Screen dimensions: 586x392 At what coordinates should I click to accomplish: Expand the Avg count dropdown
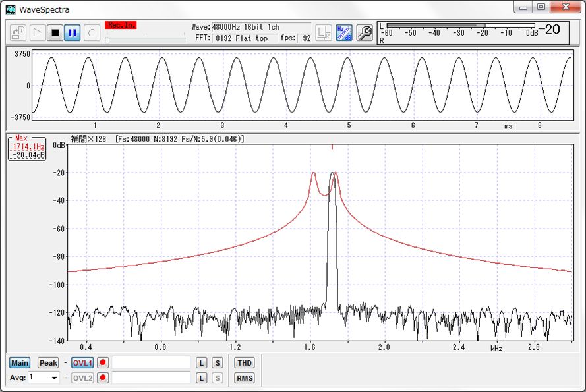[54, 378]
